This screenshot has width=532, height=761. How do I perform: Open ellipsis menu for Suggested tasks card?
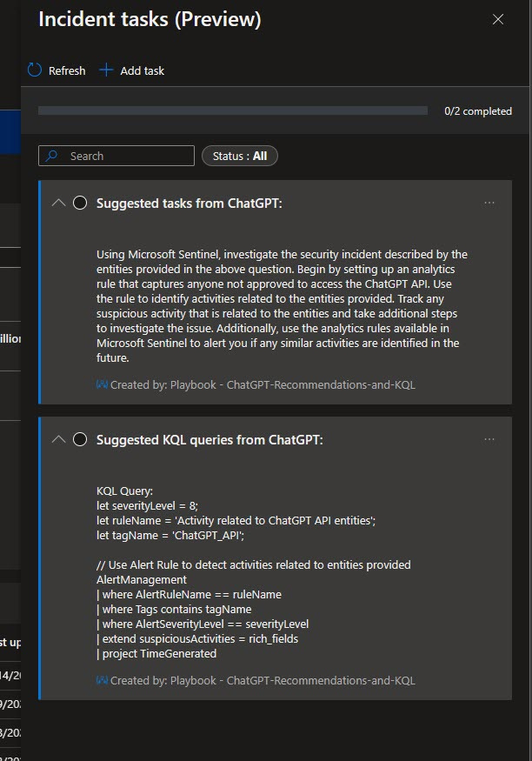pyautogui.click(x=489, y=203)
